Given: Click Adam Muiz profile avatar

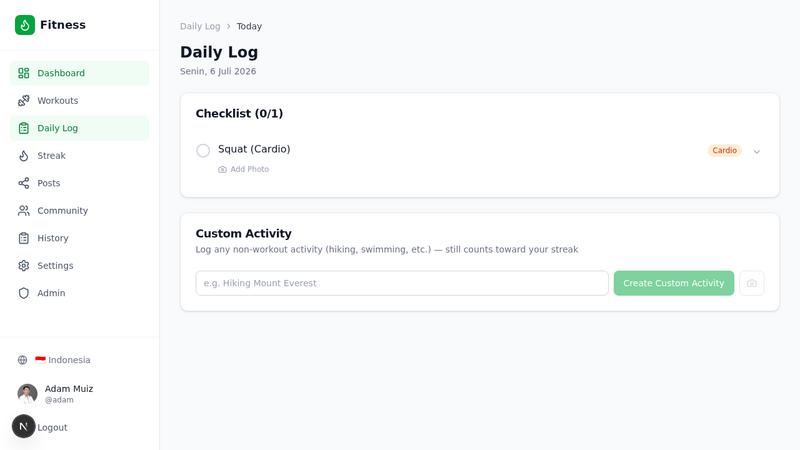Looking at the screenshot, I should (x=28, y=394).
